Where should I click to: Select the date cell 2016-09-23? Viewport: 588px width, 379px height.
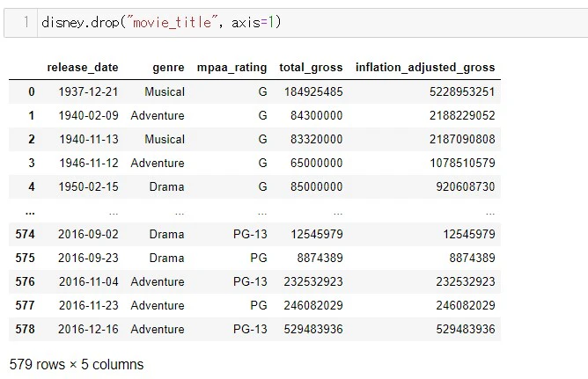(88, 258)
